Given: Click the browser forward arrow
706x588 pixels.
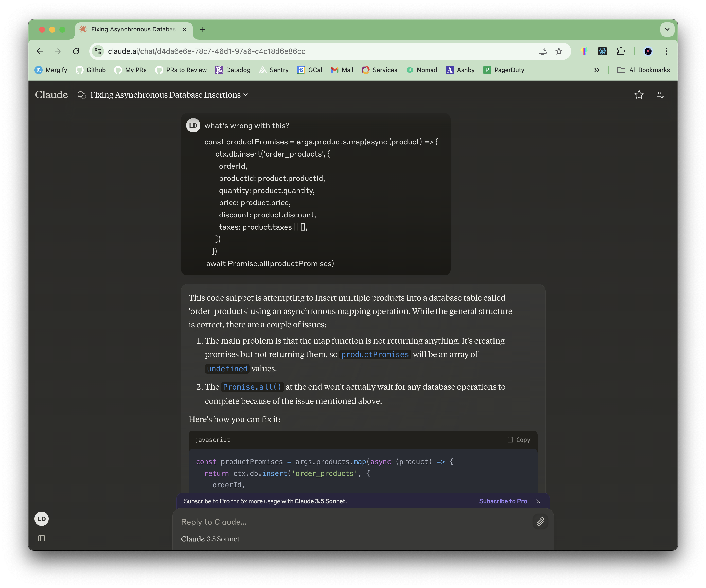Looking at the screenshot, I should pyautogui.click(x=58, y=51).
